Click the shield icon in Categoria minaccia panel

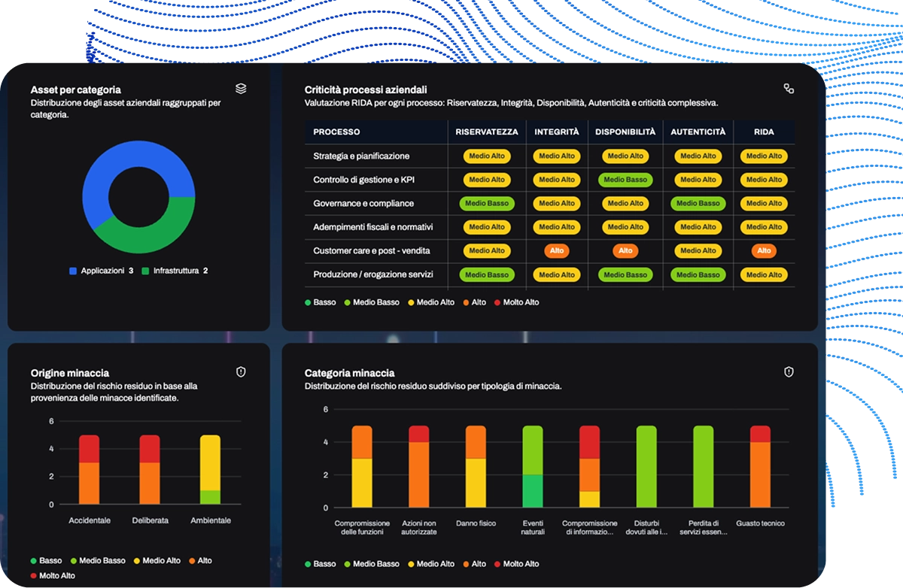(x=789, y=371)
